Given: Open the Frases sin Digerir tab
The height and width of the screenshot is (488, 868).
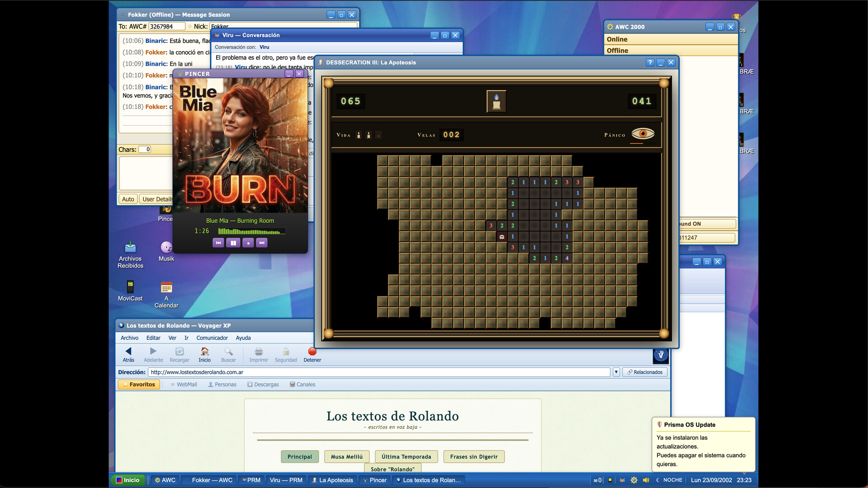Looking at the screenshot, I should pyautogui.click(x=474, y=457).
